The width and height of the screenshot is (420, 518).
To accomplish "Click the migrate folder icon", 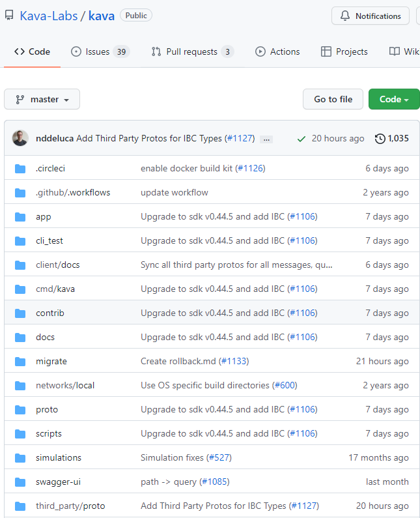I will click(20, 362).
